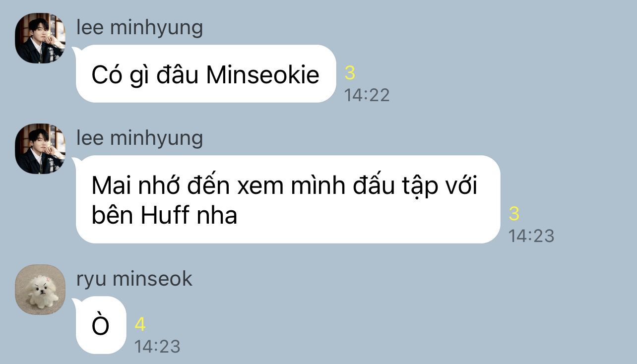Tap the read count 3 beside 'Có gì đâu Minseokie'
Viewport: 637px width, 364px height.
click(350, 73)
